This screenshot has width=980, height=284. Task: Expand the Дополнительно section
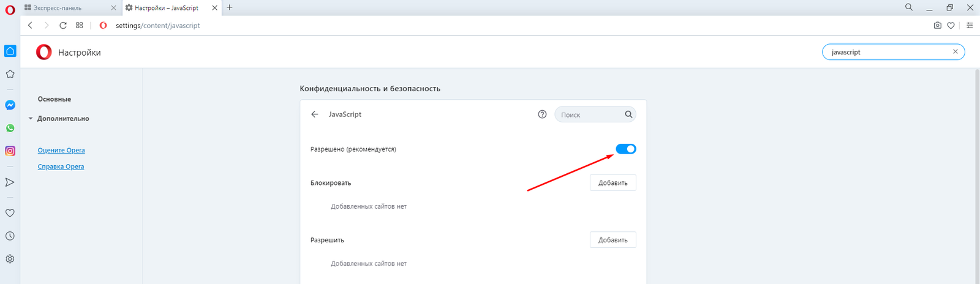pos(62,119)
